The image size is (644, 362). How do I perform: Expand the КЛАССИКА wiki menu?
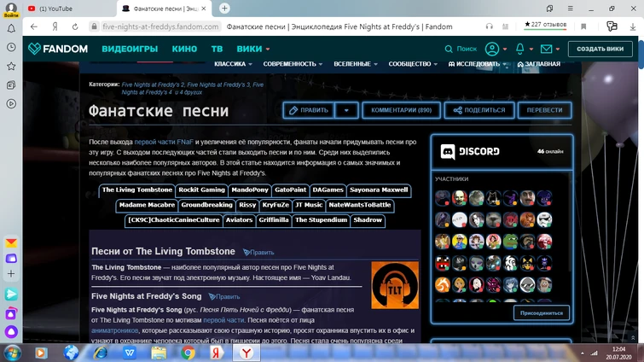tap(233, 64)
